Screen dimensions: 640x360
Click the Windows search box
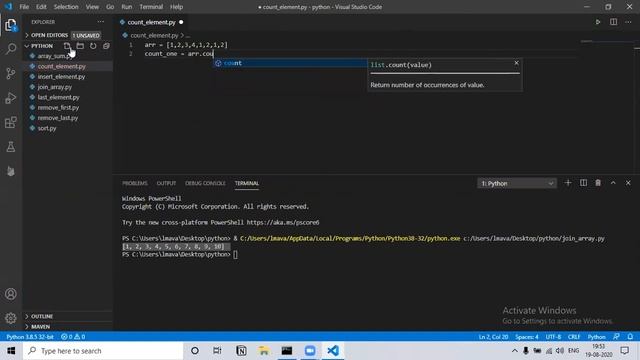point(103,351)
